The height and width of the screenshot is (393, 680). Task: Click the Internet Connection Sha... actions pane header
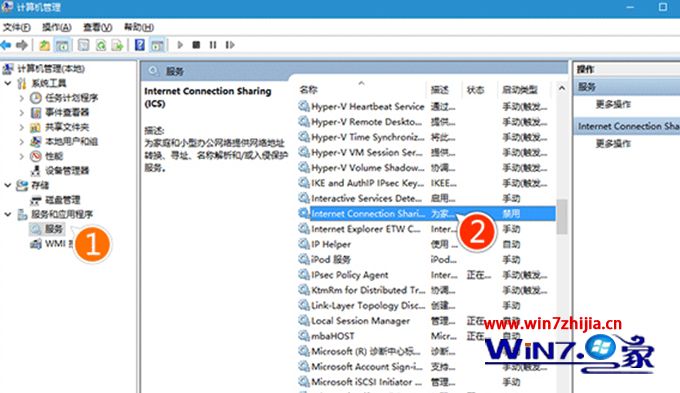tap(628, 126)
